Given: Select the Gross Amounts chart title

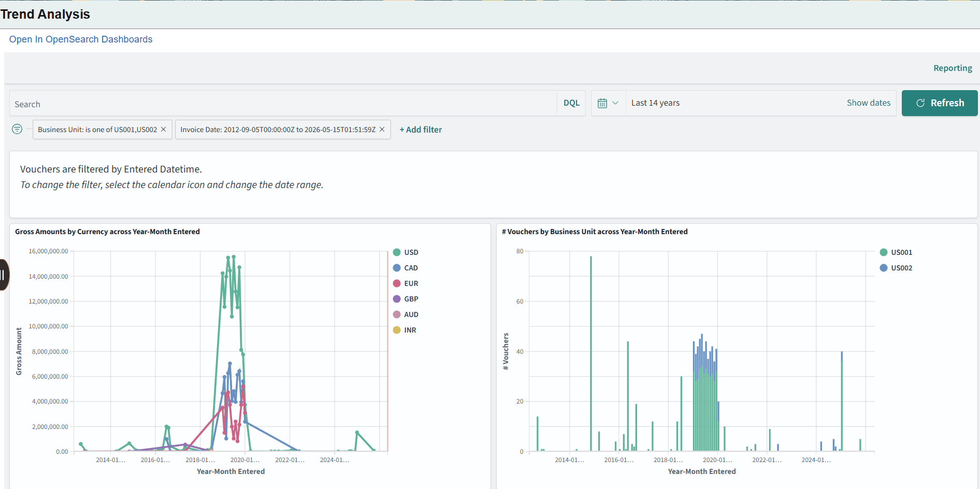Looking at the screenshot, I should click(x=107, y=232).
